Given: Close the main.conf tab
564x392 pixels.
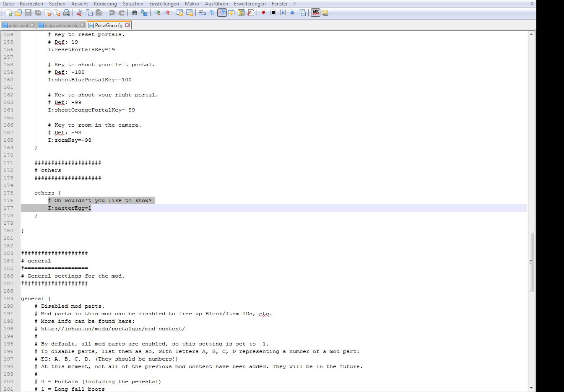Looking at the screenshot, I should point(32,25).
